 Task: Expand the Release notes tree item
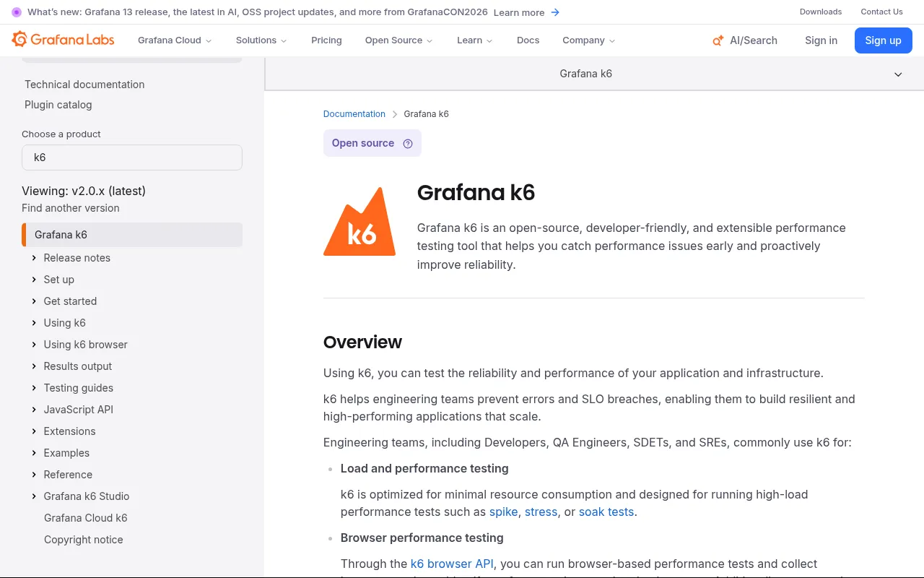34,258
